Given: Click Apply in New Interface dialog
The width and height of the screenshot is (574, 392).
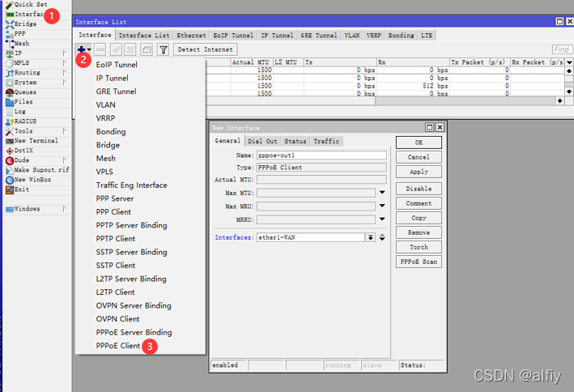Looking at the screenshot, I should pos(419,172).
